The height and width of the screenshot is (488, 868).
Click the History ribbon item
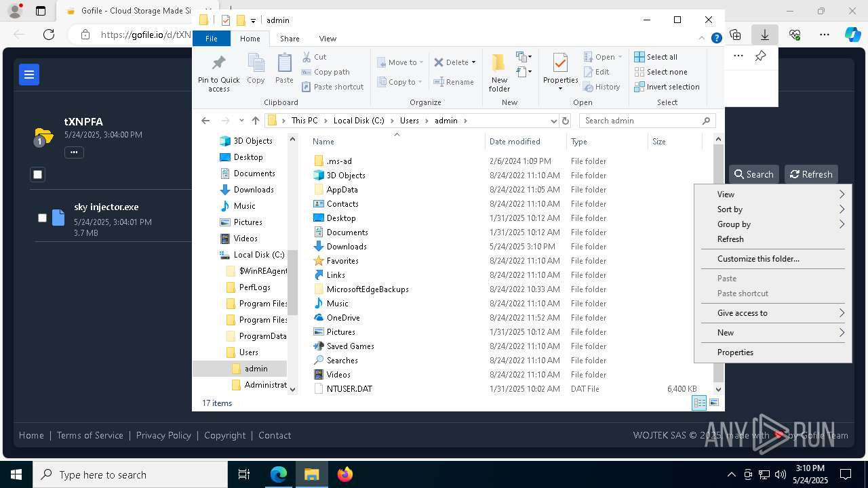(x=601, y=87)
